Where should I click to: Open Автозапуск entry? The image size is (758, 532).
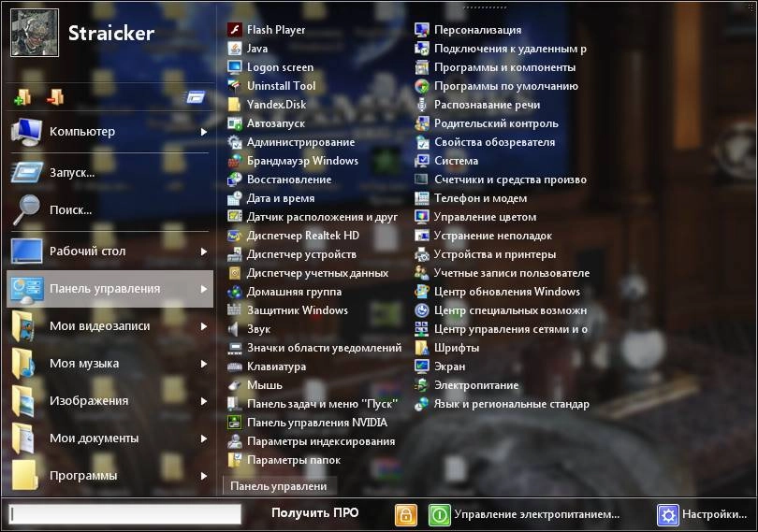267,123
